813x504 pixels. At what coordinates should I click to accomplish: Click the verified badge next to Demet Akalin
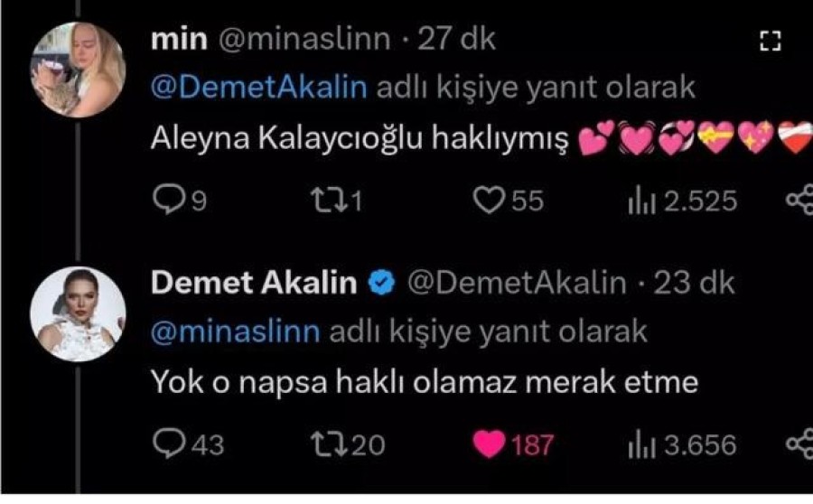[383, 284]
